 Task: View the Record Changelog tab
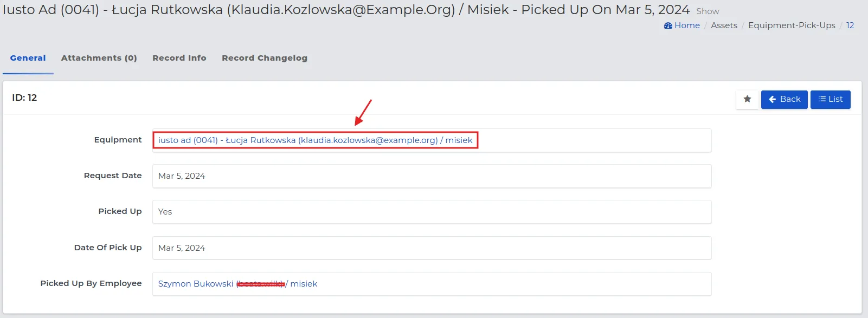coord(264,58)
